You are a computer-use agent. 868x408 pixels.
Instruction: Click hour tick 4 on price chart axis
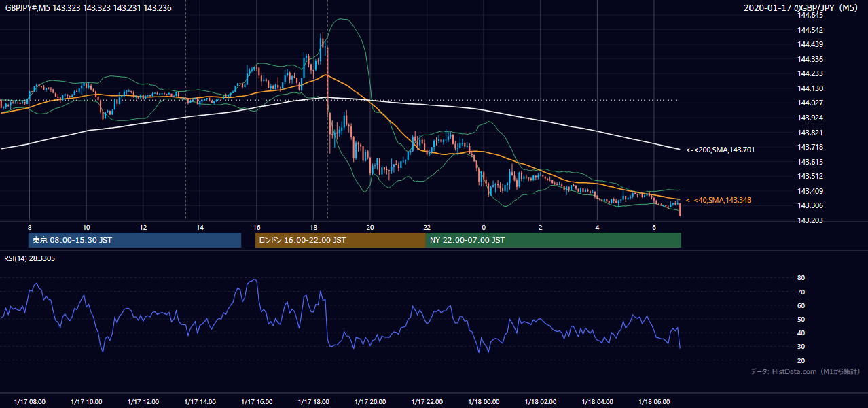coord(598,227)
